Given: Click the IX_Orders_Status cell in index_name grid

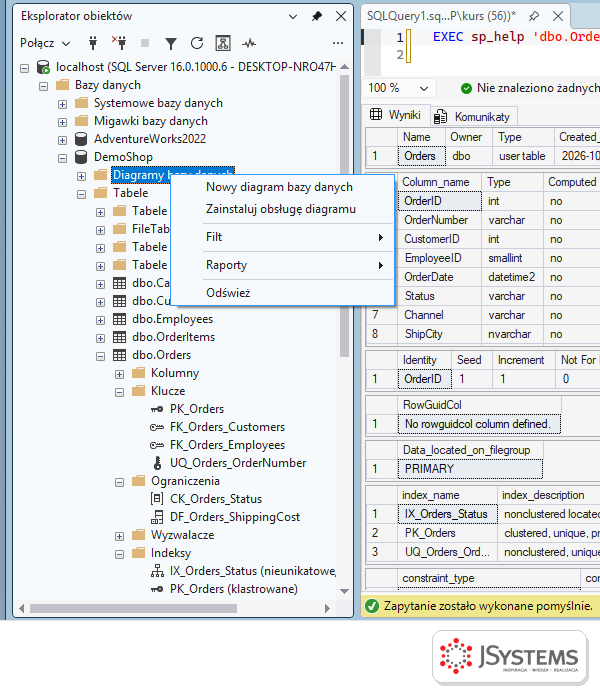Looking at the screenshot, I should pos(447,514).
